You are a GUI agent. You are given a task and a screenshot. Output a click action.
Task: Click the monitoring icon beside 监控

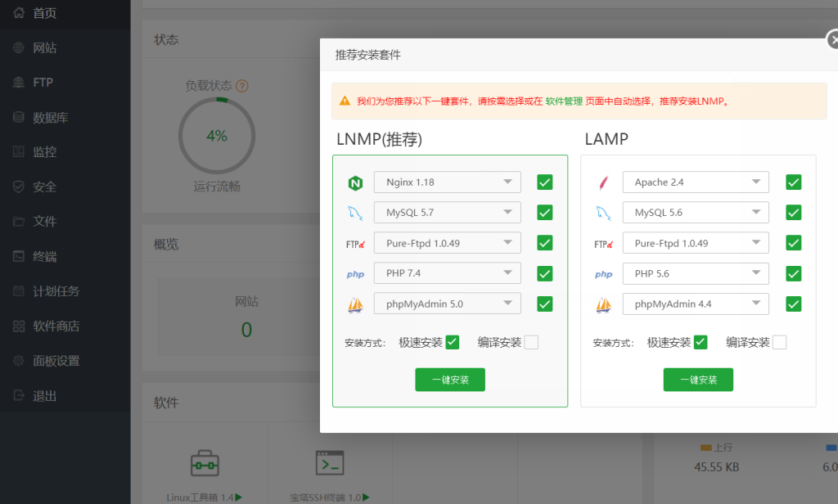(x=19, y=152)
